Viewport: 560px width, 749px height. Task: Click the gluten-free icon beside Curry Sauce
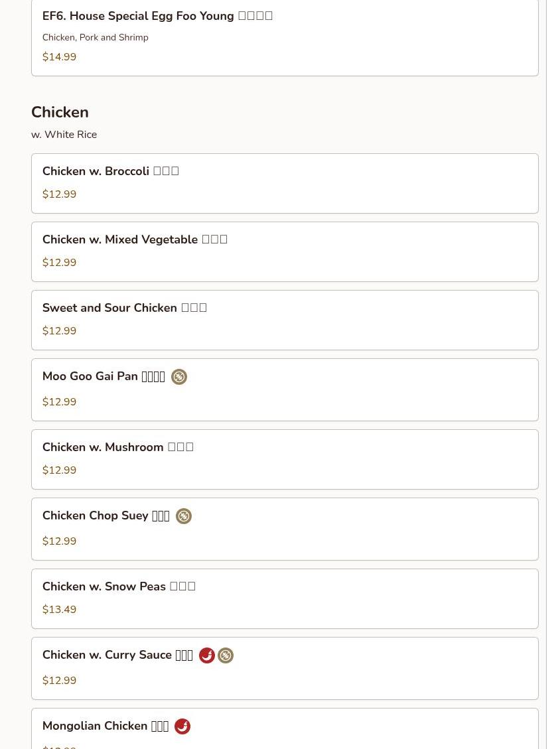(x=226, y=655)
